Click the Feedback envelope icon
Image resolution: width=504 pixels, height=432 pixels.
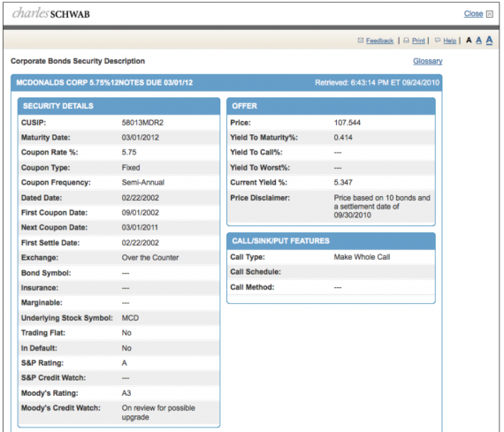[x=361, y=41]
